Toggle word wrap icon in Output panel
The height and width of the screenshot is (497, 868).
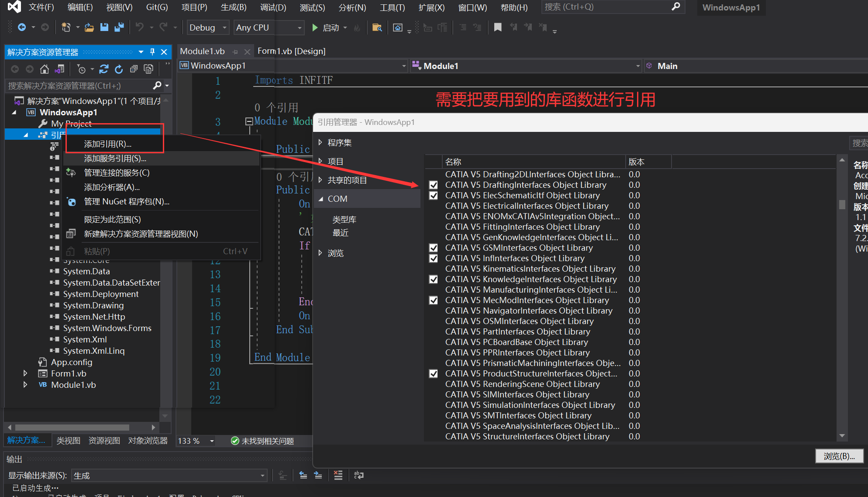click(x=359, y=475)
